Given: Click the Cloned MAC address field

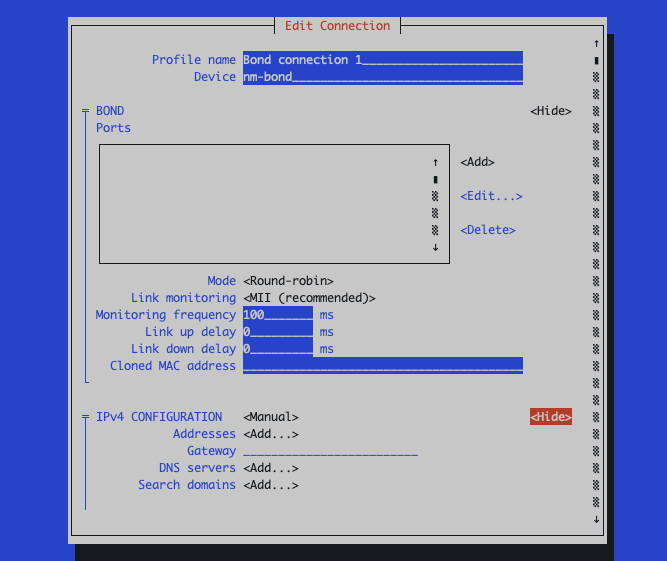Looking at the screenshot, I should pos(382,366).
